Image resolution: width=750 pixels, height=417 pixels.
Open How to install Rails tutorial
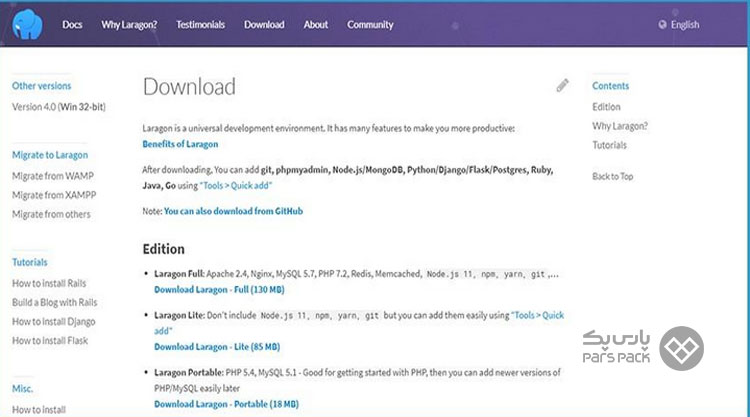pos(49,283)
